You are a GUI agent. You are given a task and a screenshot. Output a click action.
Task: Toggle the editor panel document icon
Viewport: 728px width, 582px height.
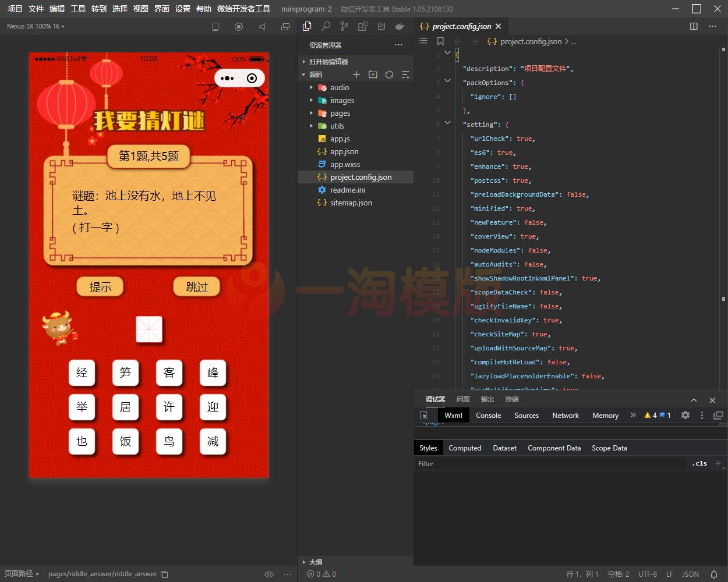pos(307,26)
